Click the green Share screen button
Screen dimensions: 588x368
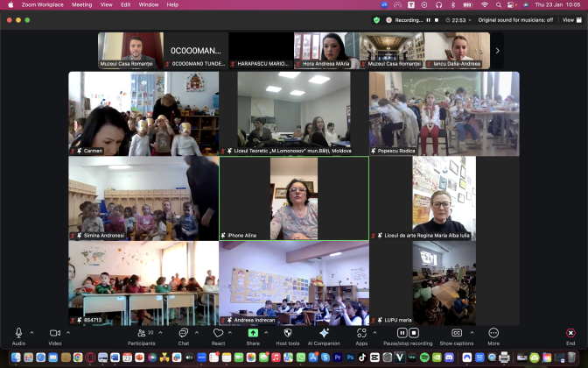(253, 333)
